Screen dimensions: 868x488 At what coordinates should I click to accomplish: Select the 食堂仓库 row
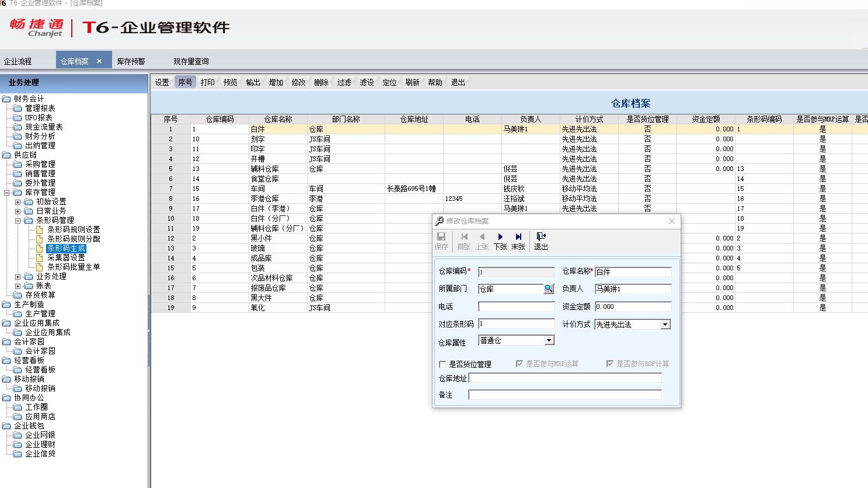click(x=509, y=179)
